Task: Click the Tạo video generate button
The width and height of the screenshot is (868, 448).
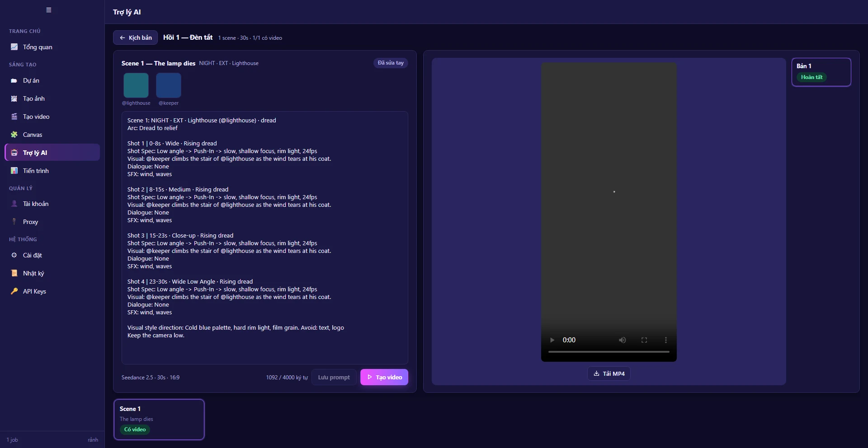Action: pyautogui.click(x=384, y=377)
